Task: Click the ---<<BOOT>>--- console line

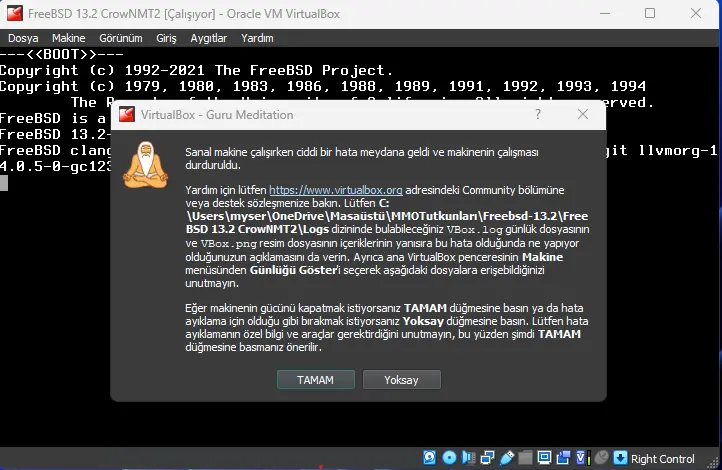Action: click(62, 54)
